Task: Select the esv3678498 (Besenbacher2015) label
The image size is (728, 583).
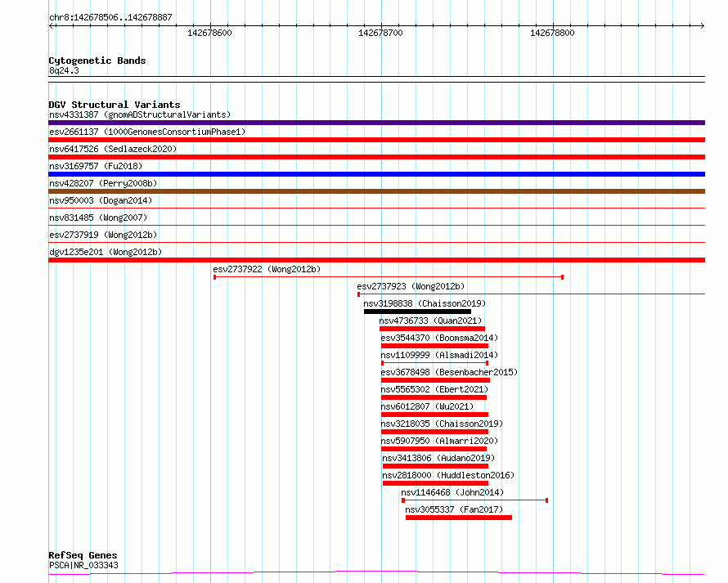Action: click(449, 372)
